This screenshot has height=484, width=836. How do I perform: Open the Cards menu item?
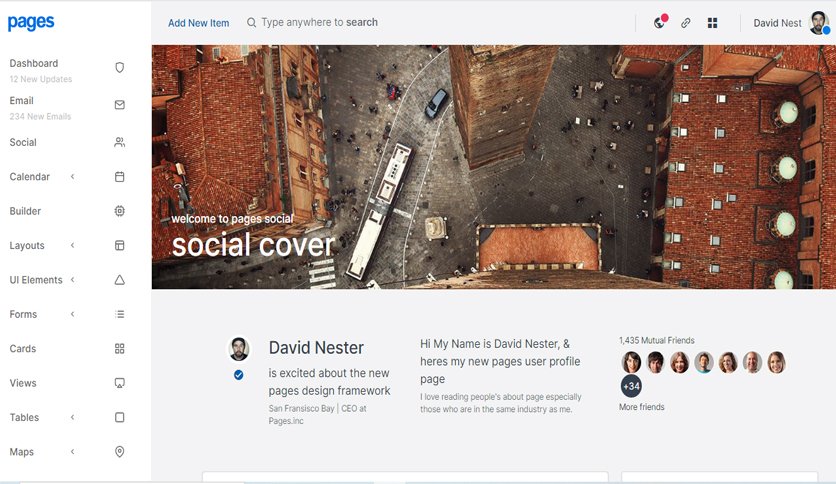pyautogui.click(x=23, y=349)
